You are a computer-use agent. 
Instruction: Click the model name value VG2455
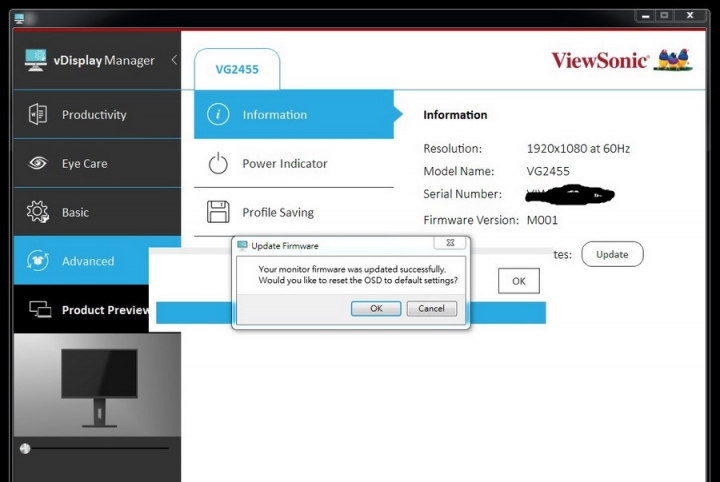[x=548, y=171]
